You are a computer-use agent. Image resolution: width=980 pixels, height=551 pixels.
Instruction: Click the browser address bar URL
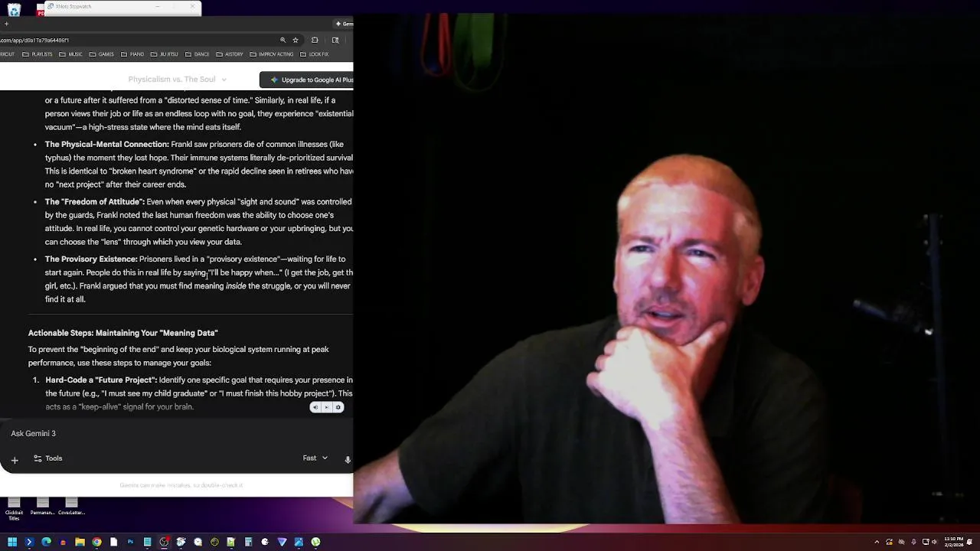click(x=34, y=41)
